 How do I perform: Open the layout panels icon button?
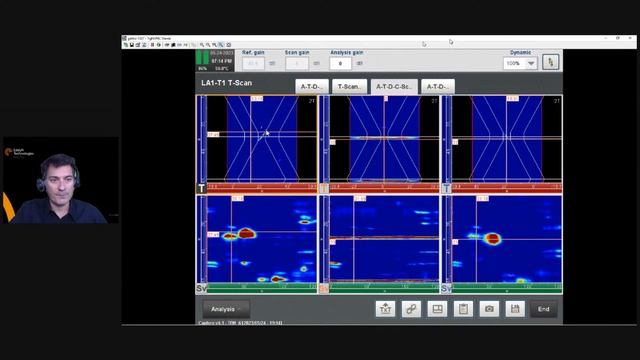[437, 309]
